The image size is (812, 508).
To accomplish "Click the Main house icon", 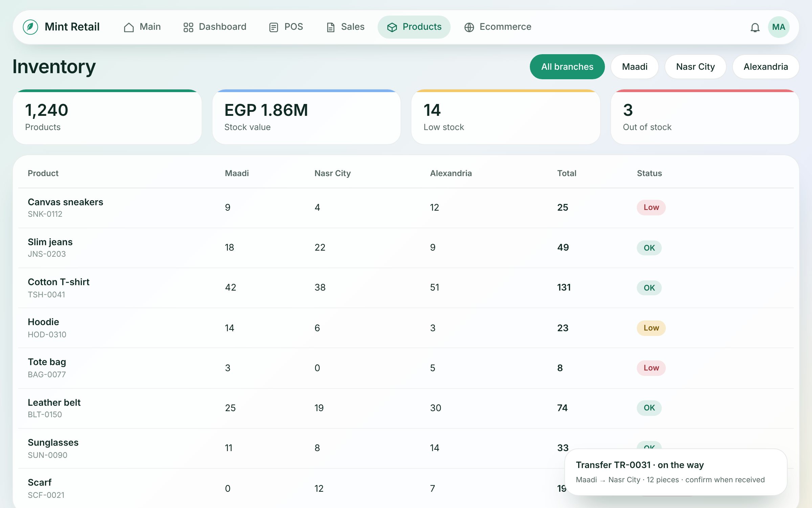I will (129, 27).
